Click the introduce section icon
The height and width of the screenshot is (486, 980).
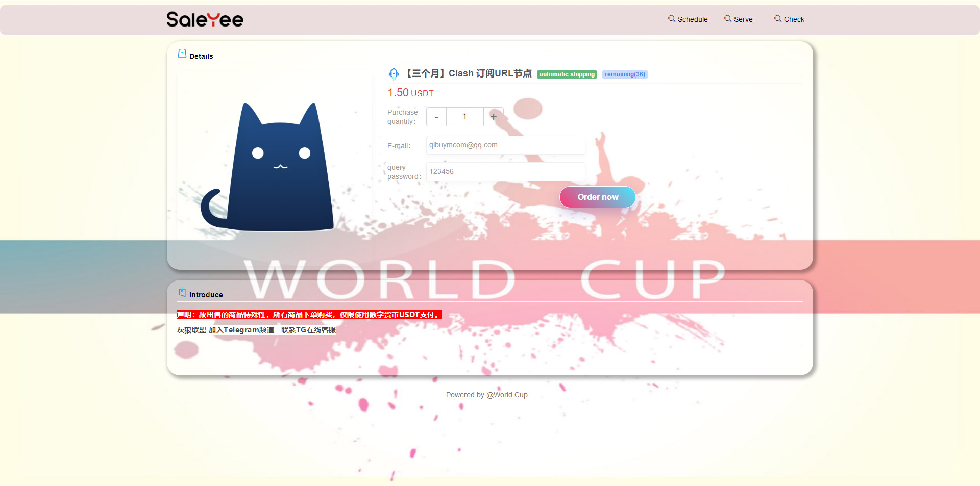(x=182, y=293)
